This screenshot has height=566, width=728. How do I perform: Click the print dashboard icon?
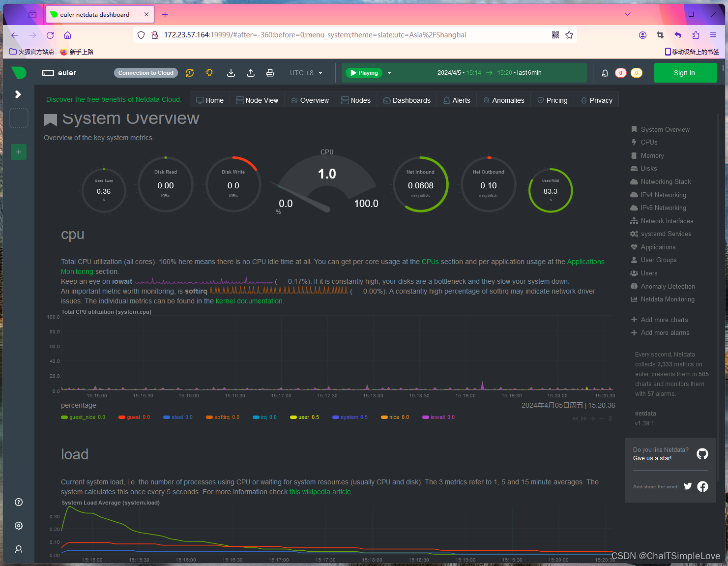pyautogui.click(x=270, y=73)
